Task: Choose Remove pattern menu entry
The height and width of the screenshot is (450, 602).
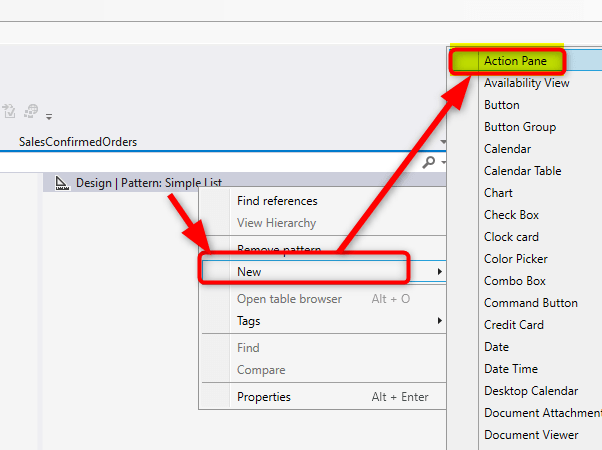Action: click(x=278, y=249)
